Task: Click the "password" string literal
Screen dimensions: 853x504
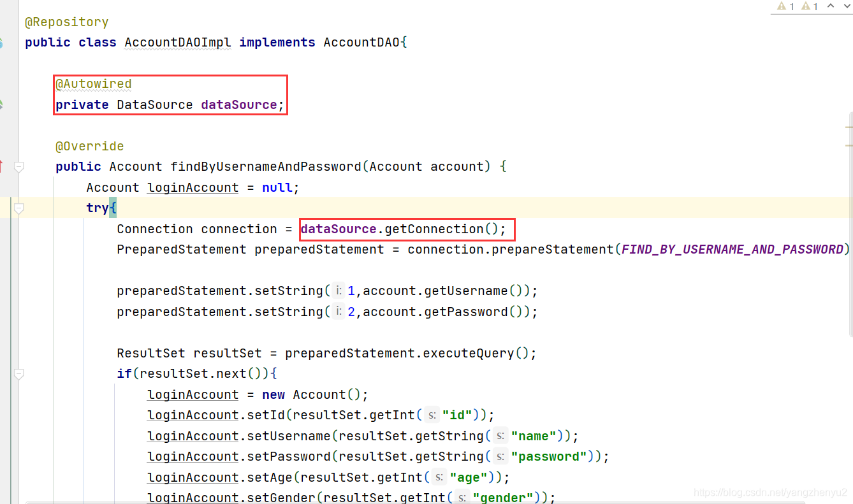Action: coord(549,457)
